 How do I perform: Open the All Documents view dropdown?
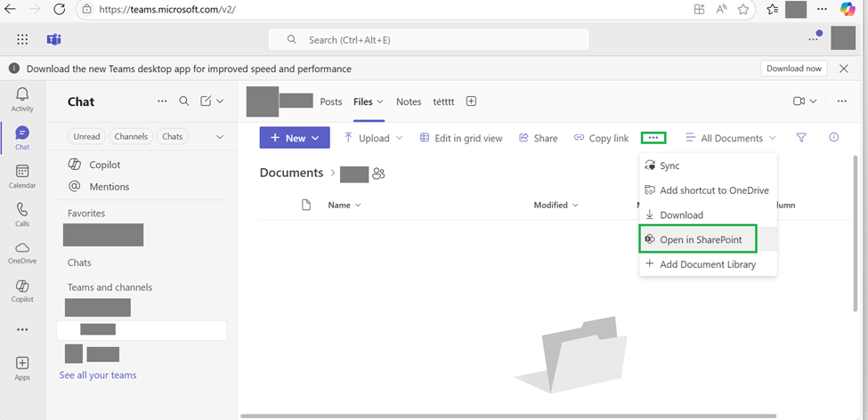(731, 138)
